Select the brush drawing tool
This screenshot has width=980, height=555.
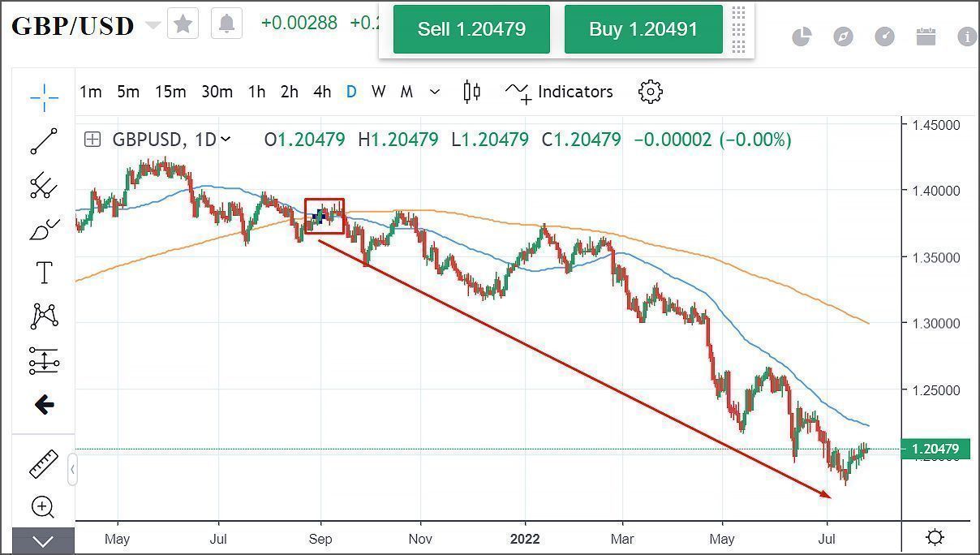(x=44, y=230)
